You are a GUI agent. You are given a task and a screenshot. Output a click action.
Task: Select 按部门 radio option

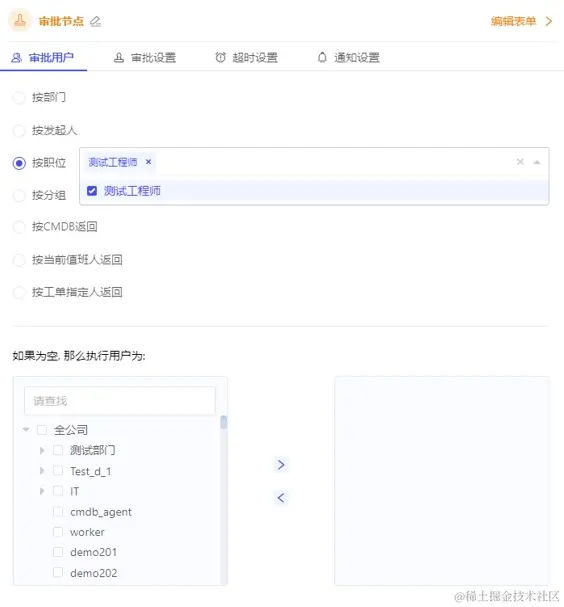click(x=19, y=97)
